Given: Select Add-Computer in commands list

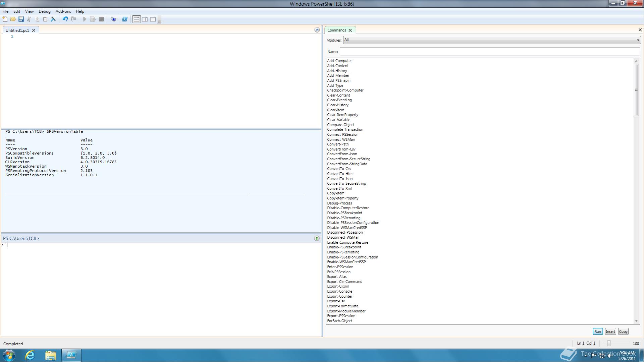Looking at the screenshot, I should [339, 61].
